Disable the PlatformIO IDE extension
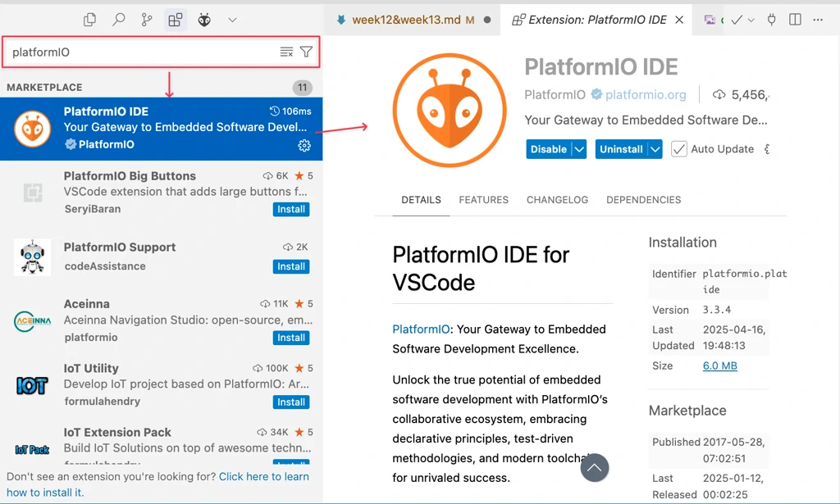840x504 pixels. coord(549,149)
